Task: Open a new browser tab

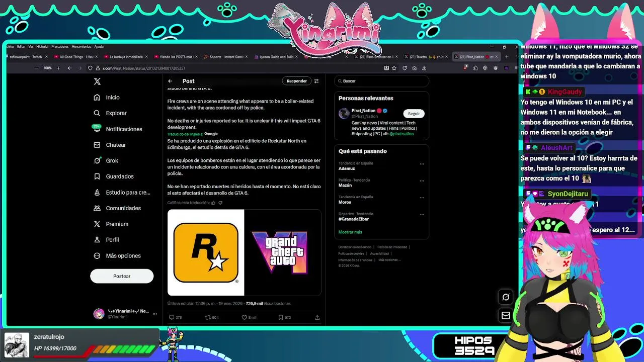Action: (x=506, y=57)
